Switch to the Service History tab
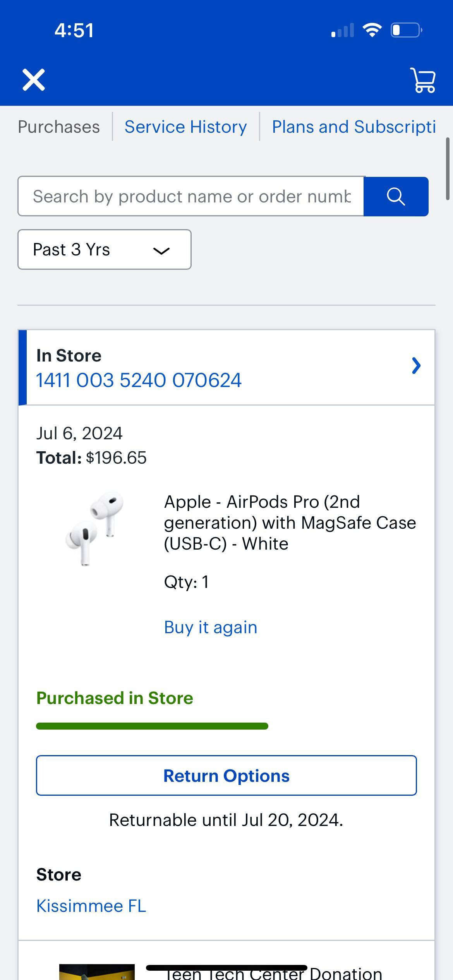The height and width of the screenshot is (980, 453). coord(185,126)
